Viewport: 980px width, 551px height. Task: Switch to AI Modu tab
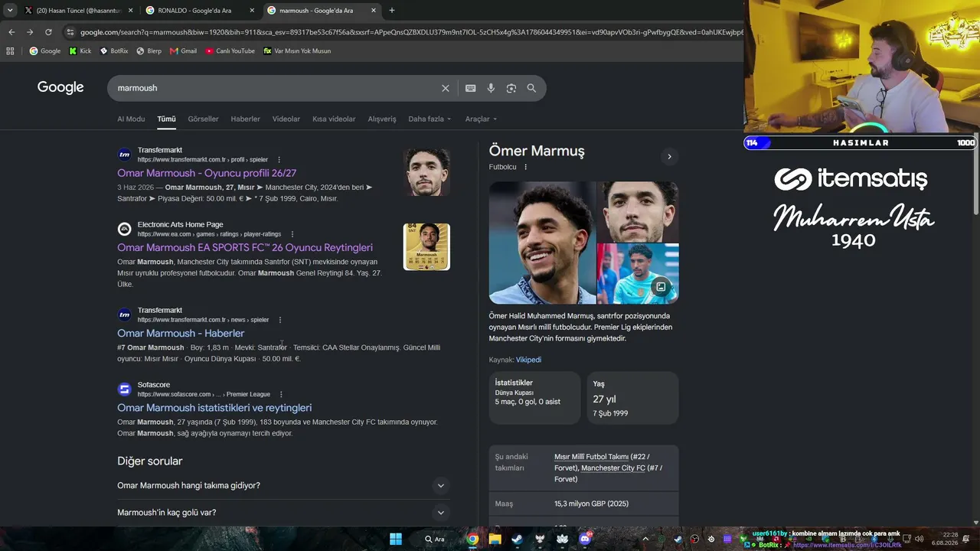click(x=131, y=119)
